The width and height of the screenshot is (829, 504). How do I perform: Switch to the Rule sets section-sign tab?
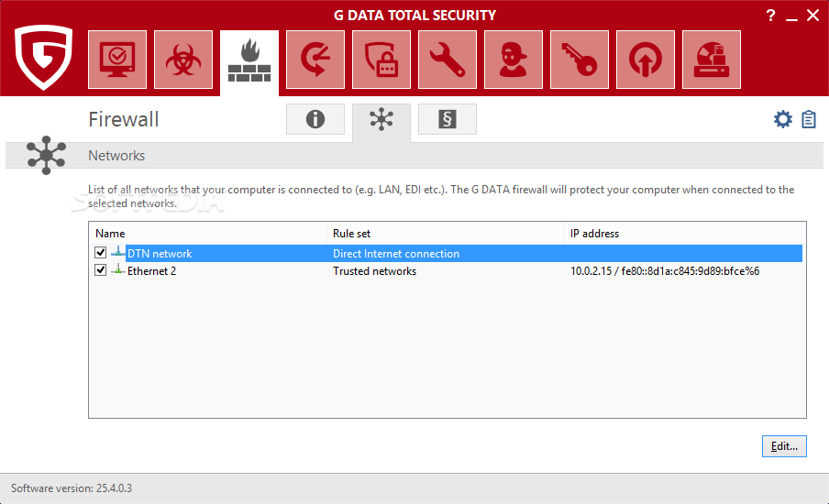coord(448,119)
